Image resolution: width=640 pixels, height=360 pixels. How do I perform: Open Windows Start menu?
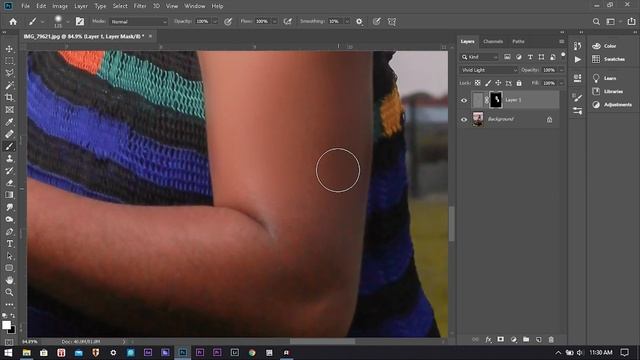[8, 353]
